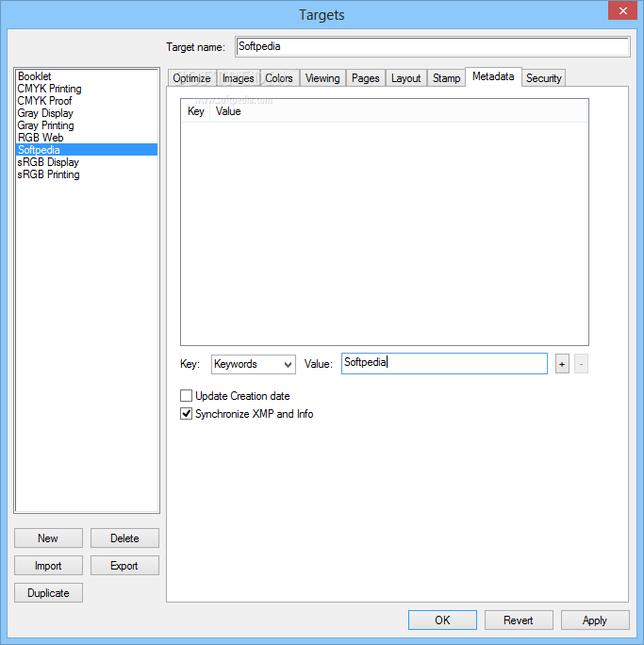Duplicate the selected target
644x645 pixels.
click(x=48, y=593)
